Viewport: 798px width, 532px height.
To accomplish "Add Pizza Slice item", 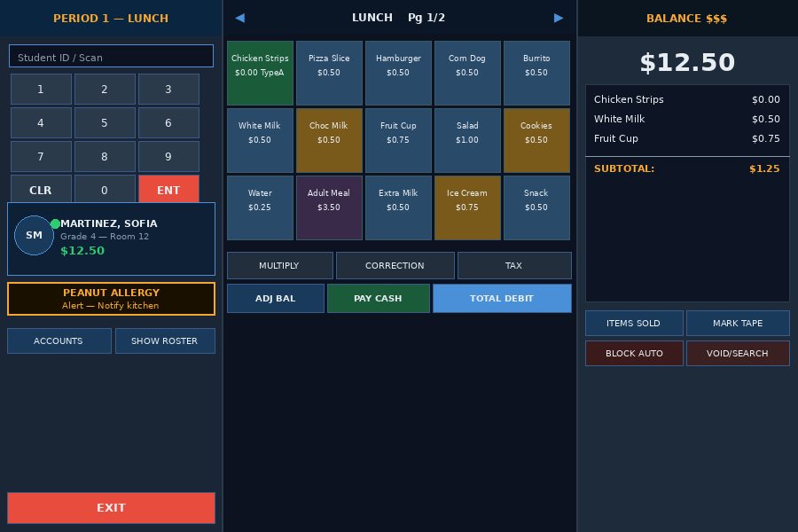I will coord(329,73).
